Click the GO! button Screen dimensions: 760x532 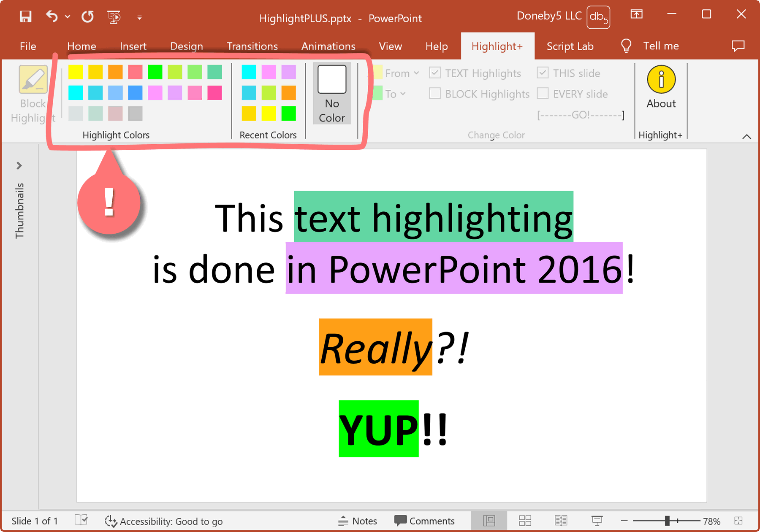(x=581, y=115)
